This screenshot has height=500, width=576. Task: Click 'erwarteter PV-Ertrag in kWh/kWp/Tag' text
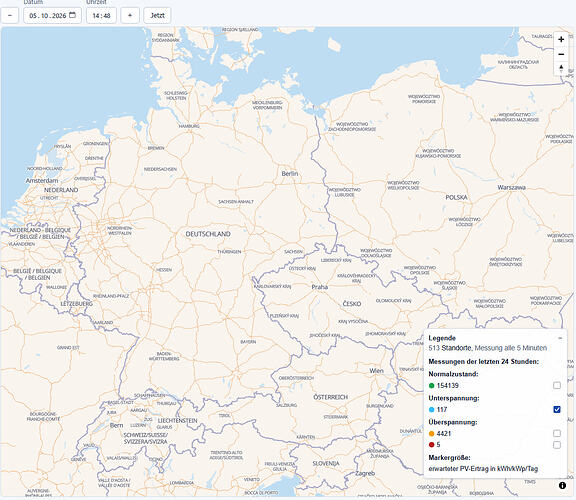click(x=483, y=469)
